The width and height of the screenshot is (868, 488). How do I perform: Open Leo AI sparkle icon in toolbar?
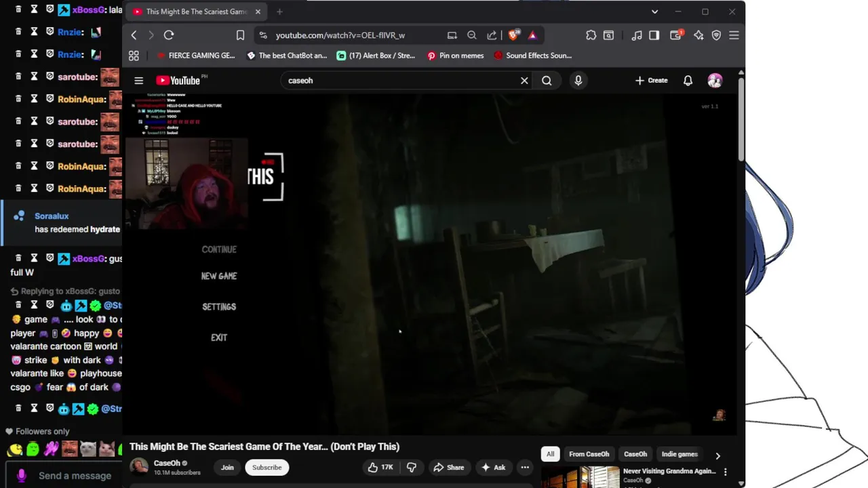(698, 35)
